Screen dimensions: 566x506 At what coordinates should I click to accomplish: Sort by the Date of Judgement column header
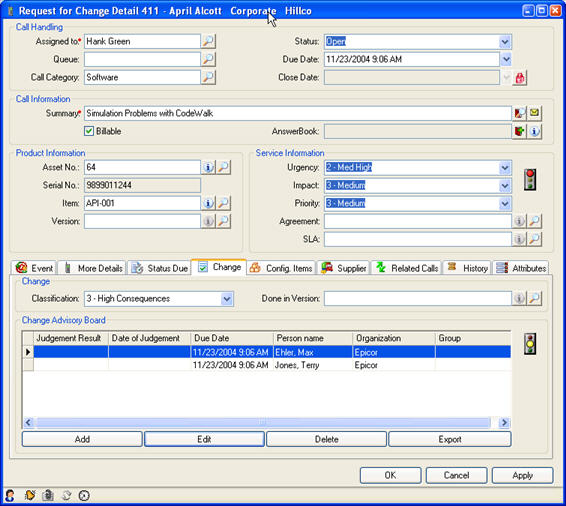click(x=149, y=338)
